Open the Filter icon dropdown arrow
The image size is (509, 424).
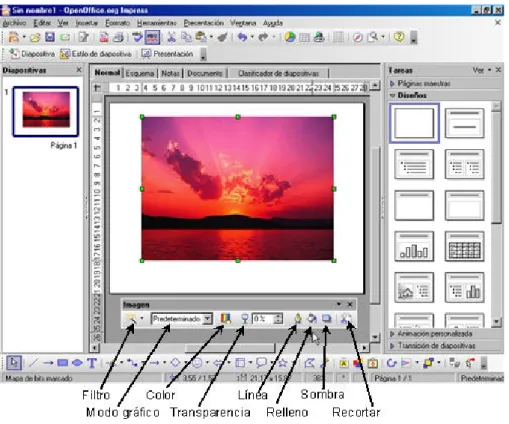pos(142,319)
